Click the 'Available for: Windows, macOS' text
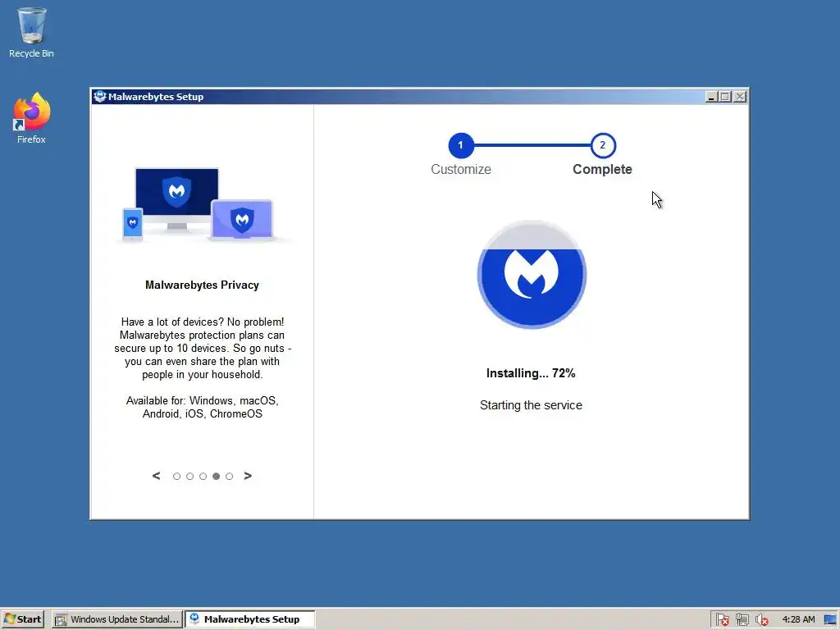 click(x=203, y=400)
